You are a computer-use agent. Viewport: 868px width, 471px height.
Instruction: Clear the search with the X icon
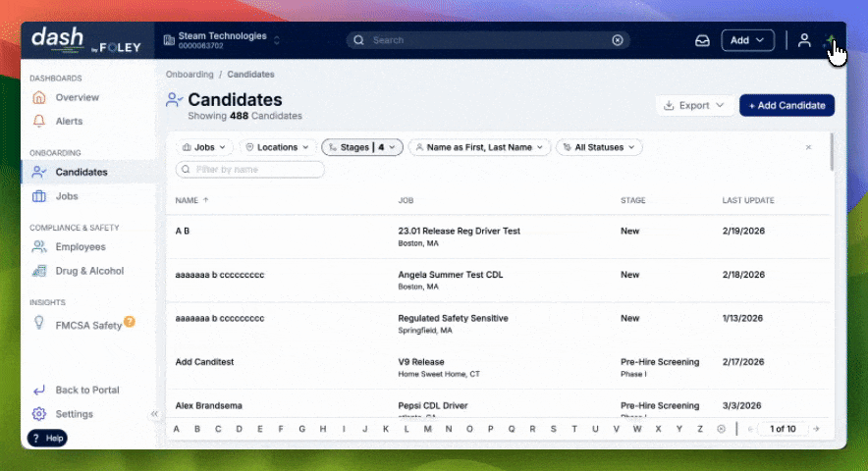pos(618,40)
